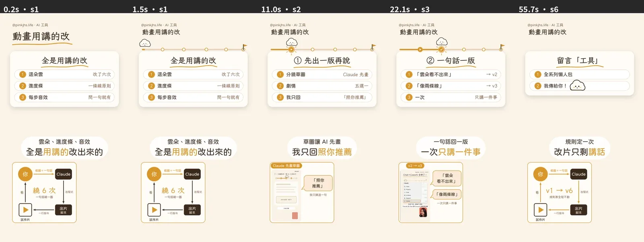Click the 繞 6 次 text in the 0.2s diagram
The height and width of the screenshot is (242, 644).
click(44, 190)
